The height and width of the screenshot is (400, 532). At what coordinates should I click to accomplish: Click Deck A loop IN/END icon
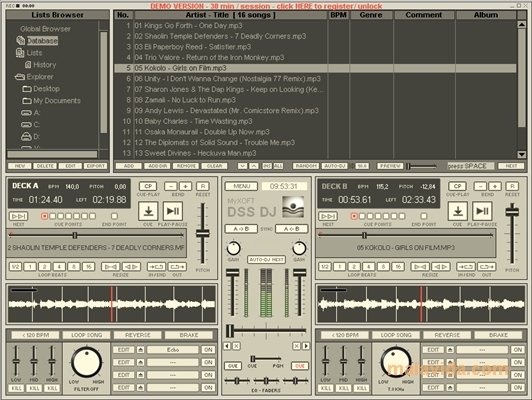[x=156, y=267]
